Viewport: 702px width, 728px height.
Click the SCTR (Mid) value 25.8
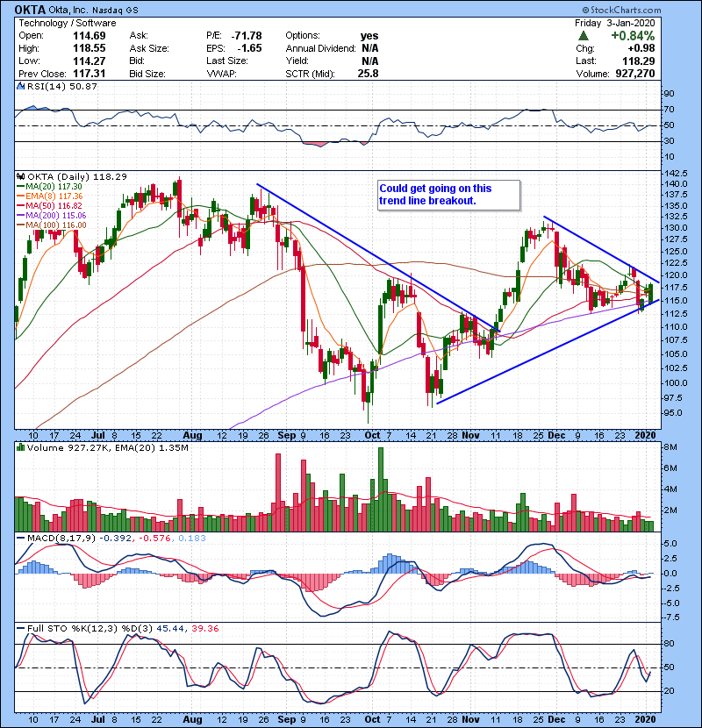(368, 74)
